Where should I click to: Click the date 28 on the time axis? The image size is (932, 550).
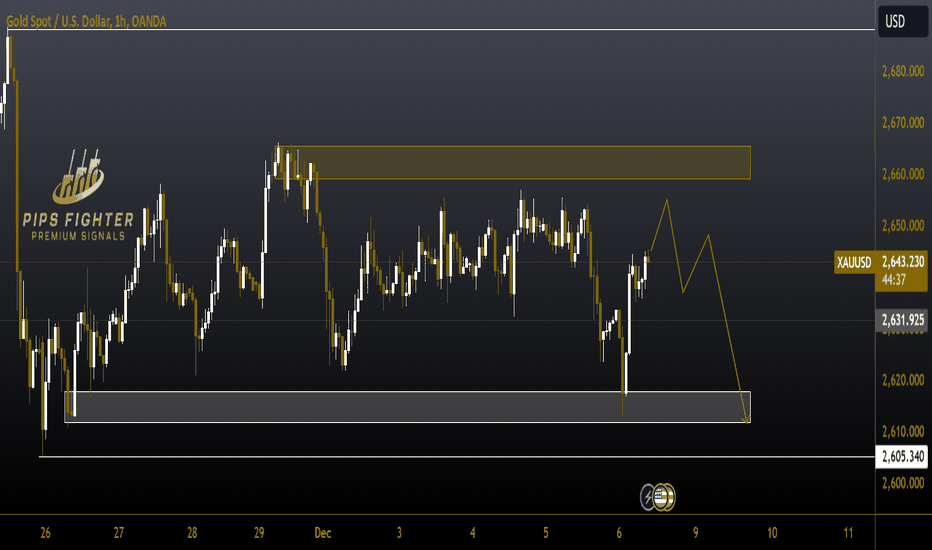192,533
